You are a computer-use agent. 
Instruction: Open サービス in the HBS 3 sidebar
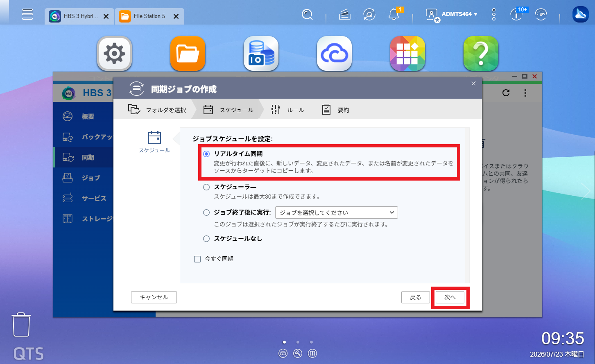[x=83, y=198]
